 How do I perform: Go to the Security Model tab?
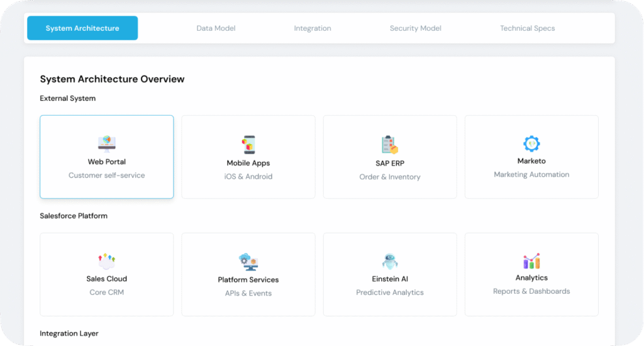(415, 28)
